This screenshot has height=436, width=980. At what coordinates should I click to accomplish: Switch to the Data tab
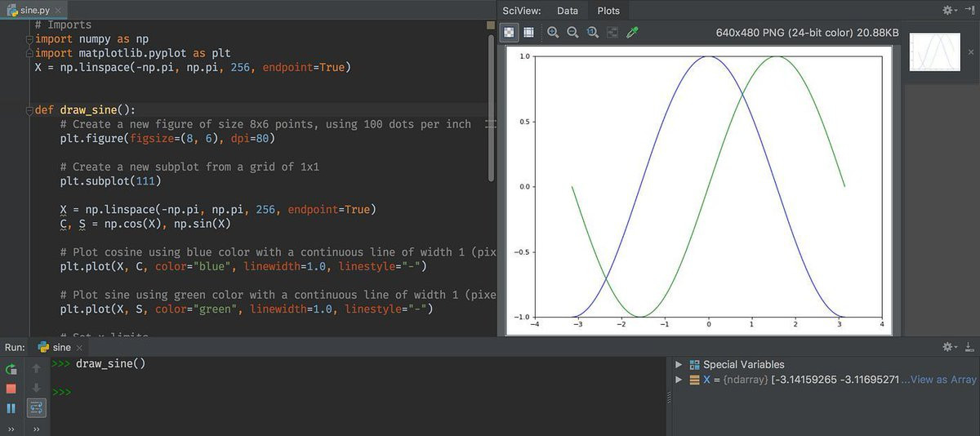click(568, 11)
